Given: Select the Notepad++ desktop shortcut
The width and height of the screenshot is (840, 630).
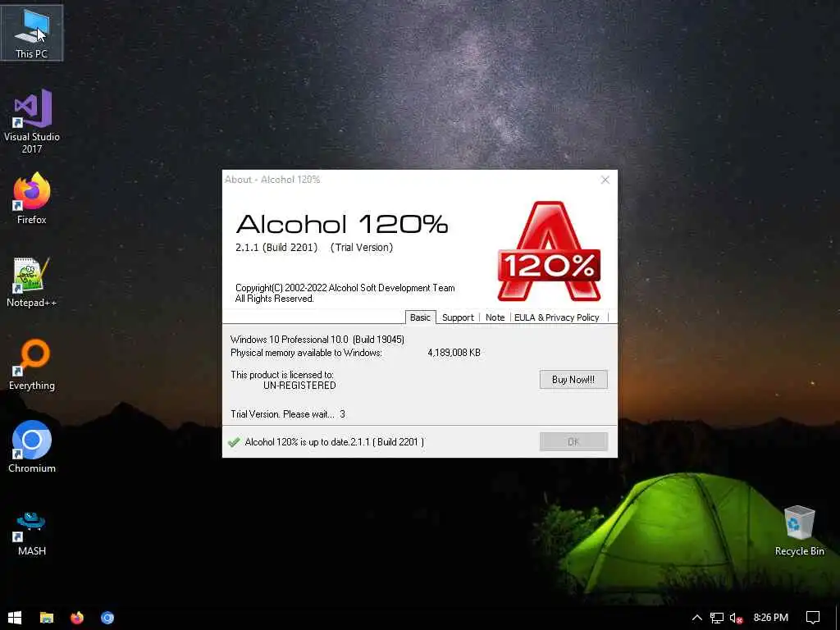Looking at the screenshot, I should click(x=32, y=282).
